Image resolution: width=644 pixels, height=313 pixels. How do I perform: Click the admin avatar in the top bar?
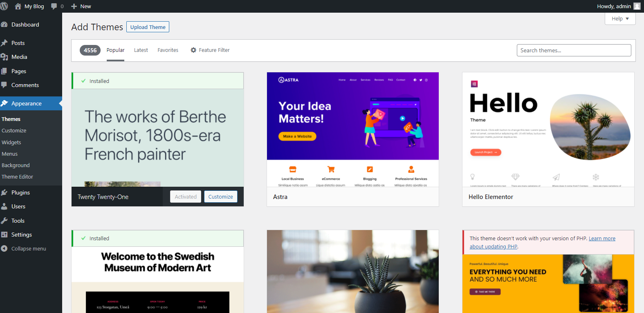click(637, 6)
